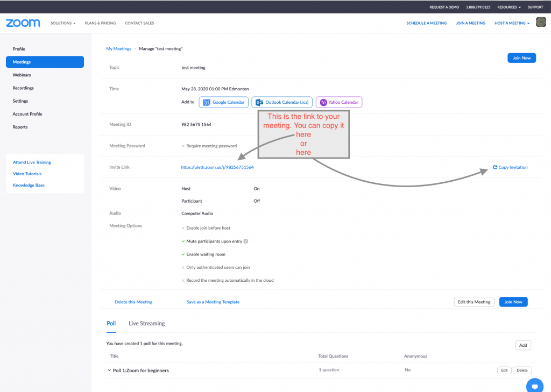Open Recordings in sidebar
551x392 pixels.
(23, 88)
